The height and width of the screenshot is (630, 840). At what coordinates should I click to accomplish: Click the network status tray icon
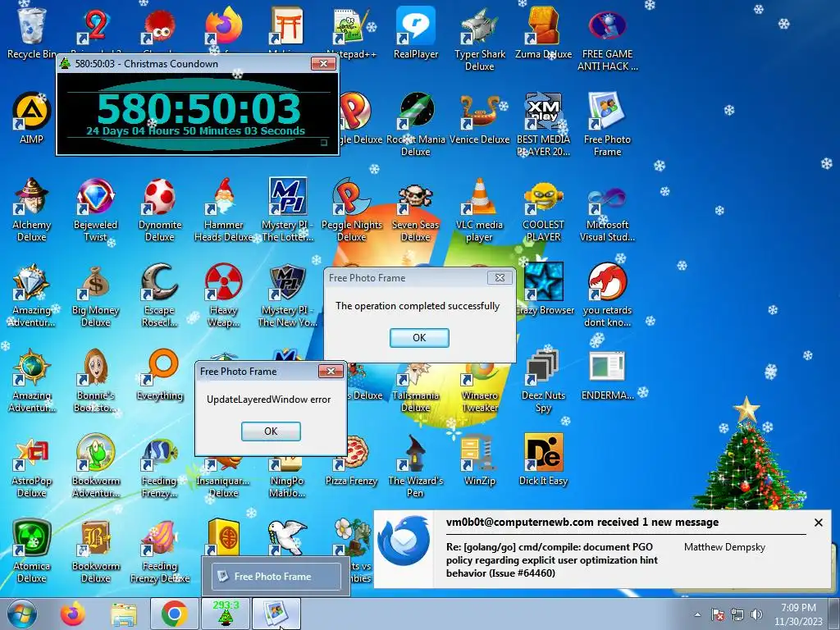point(737,614)
